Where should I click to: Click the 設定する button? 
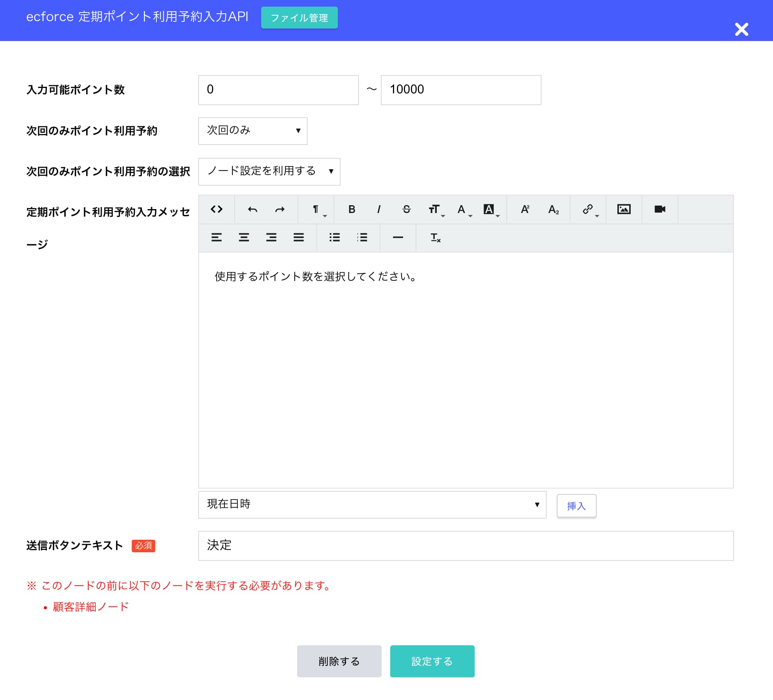coord(432,661)
